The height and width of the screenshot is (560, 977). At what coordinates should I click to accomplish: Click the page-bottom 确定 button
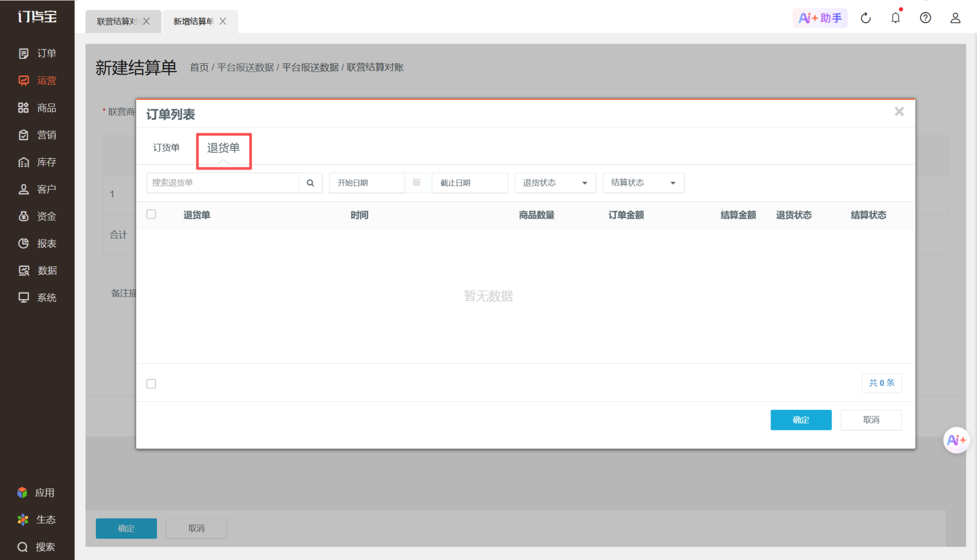click(x=126, y=529)
